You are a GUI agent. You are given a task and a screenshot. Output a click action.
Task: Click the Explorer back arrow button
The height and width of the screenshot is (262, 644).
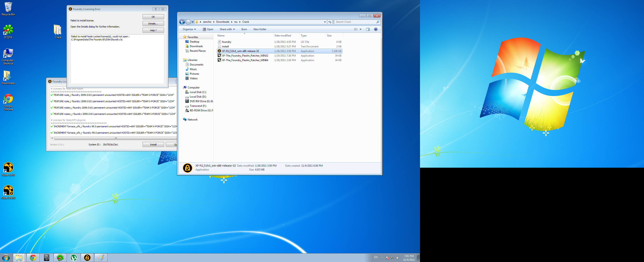point(182,22)
